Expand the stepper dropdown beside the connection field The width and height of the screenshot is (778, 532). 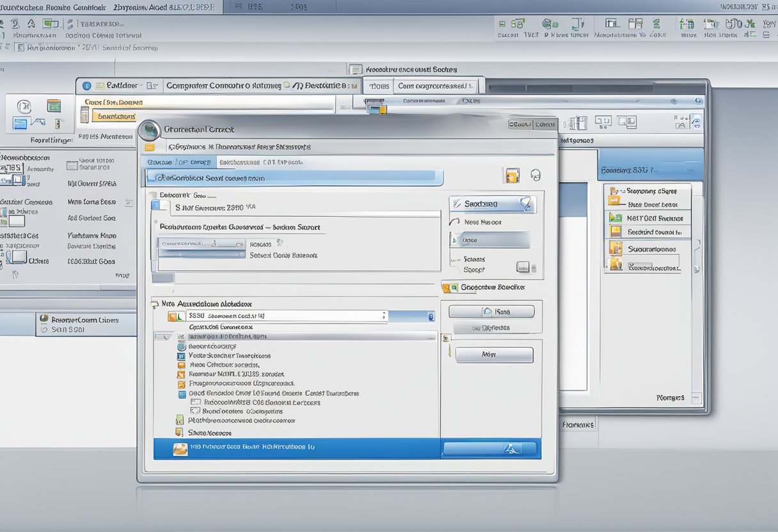[383, 315]
